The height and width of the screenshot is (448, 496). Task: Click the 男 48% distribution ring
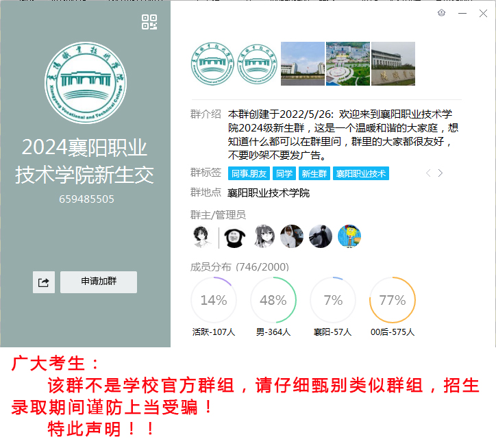tap(273, 300)
